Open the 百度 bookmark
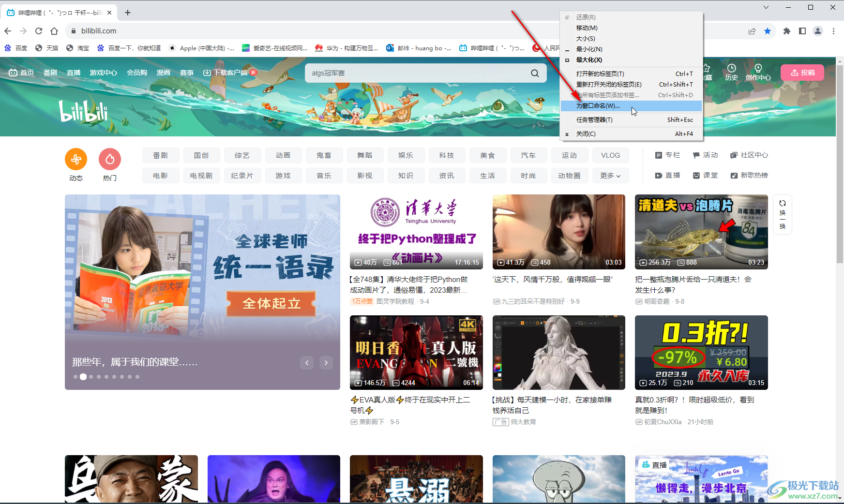Viewport: 844px width, 504px height. [x=16, y=48]
